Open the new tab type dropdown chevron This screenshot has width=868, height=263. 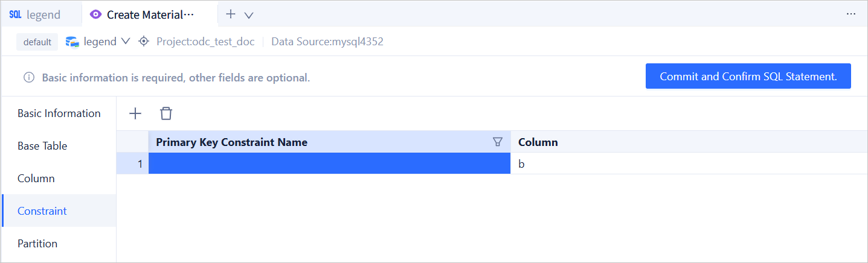coord(248,15)
